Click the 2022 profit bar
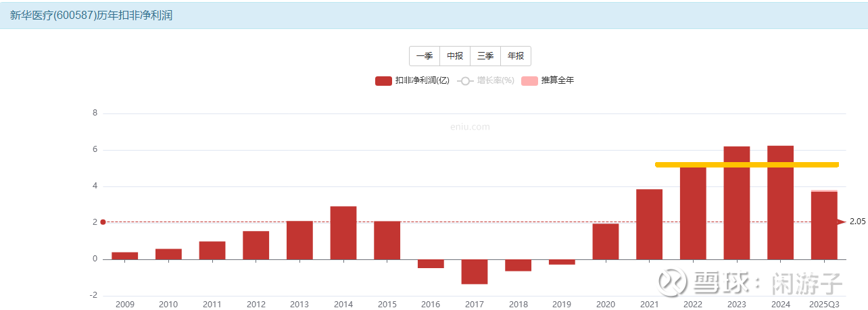 693,213
